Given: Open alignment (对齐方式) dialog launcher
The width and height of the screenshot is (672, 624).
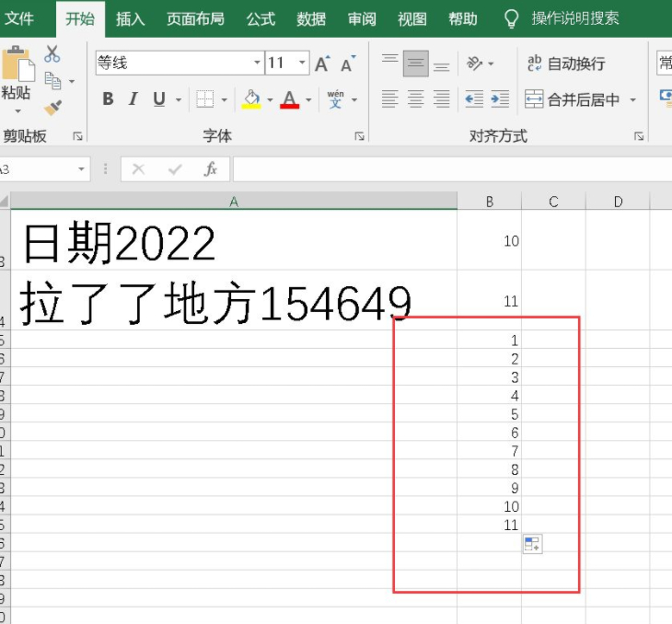Looking at the screenshot, I should [639, 136].
